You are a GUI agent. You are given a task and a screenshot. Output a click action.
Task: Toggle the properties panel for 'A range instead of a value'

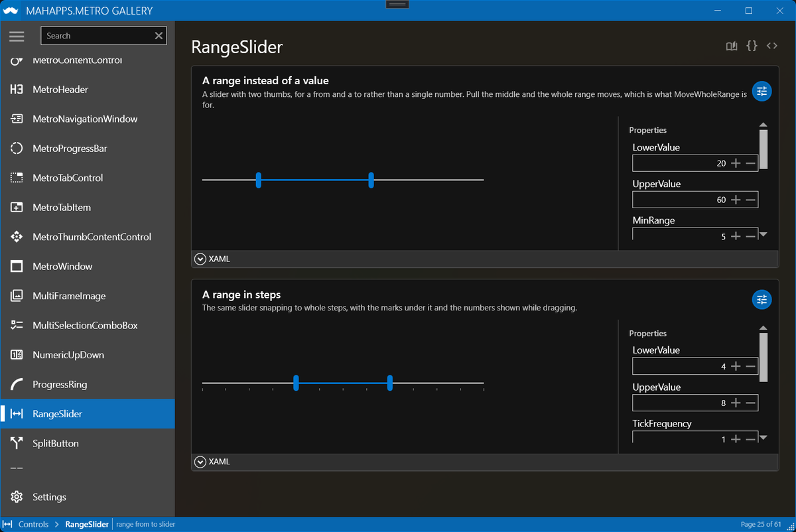click(x=762, y=91)
